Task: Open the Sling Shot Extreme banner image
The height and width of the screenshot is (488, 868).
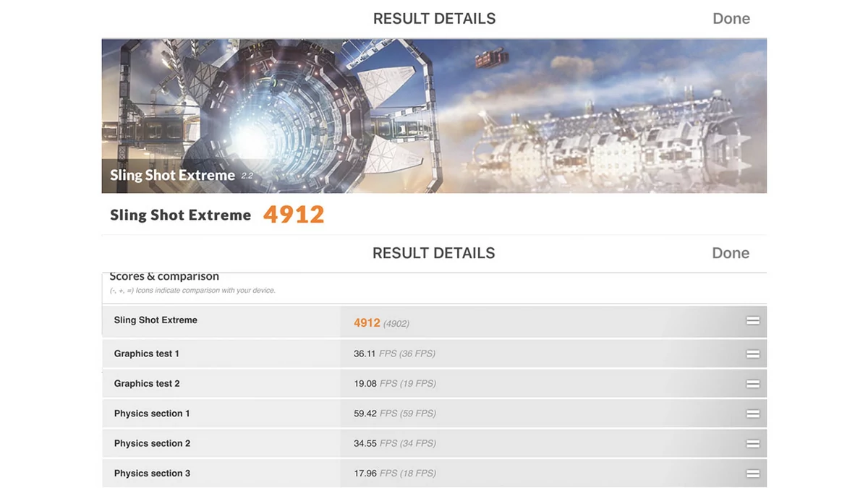Action: tap(434, 116)
